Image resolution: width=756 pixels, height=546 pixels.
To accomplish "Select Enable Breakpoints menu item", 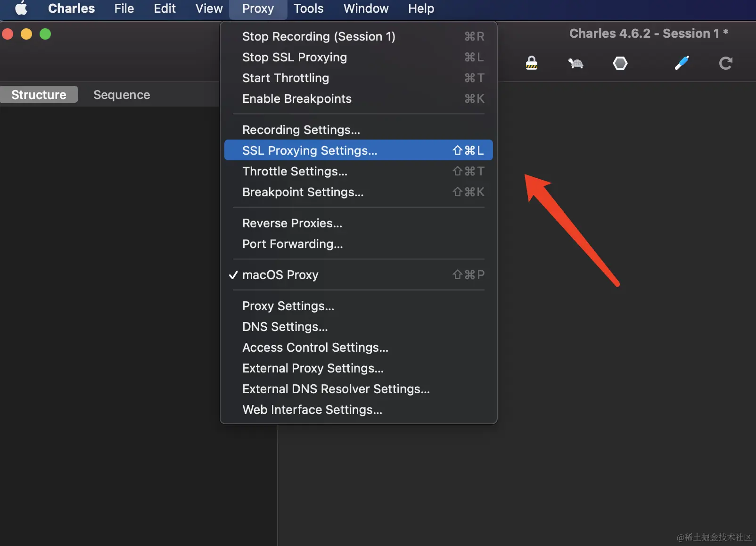I will click(x=359, y=99).
